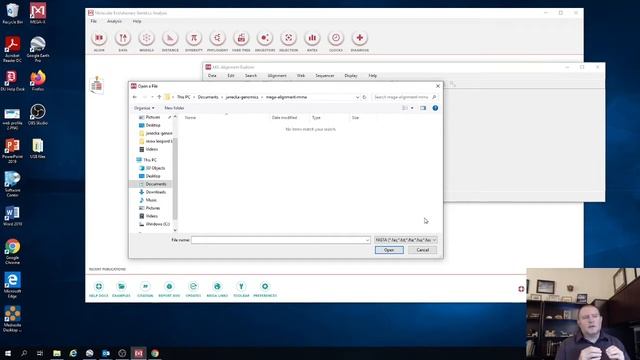Image resolution: width=640 pixels, height=360 pixels.
Task: Open the Phylogeny tool in MEGA toolbar
Action: point(218,41)
